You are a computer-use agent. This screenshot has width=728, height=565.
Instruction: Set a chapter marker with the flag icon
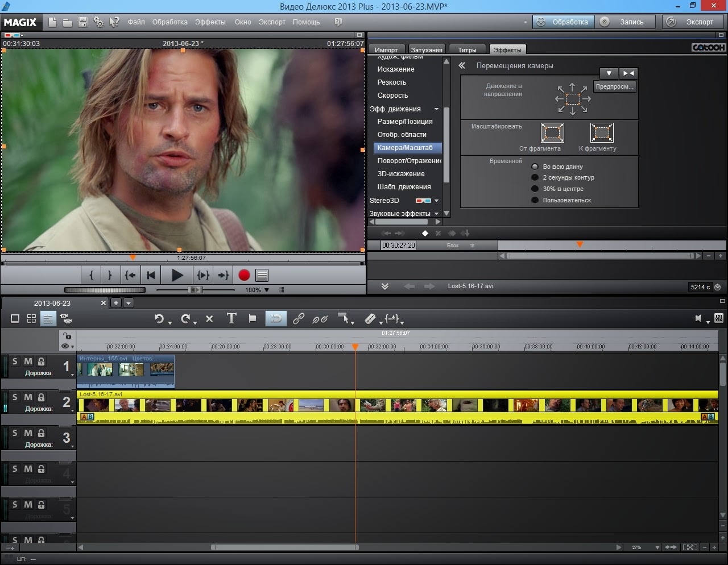click(x=253, y=318)
